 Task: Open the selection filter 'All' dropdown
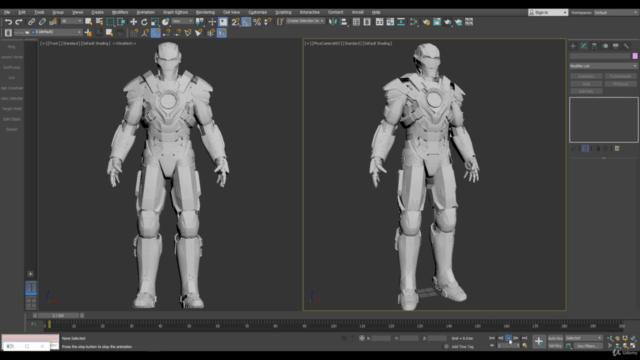pos(71,21)
